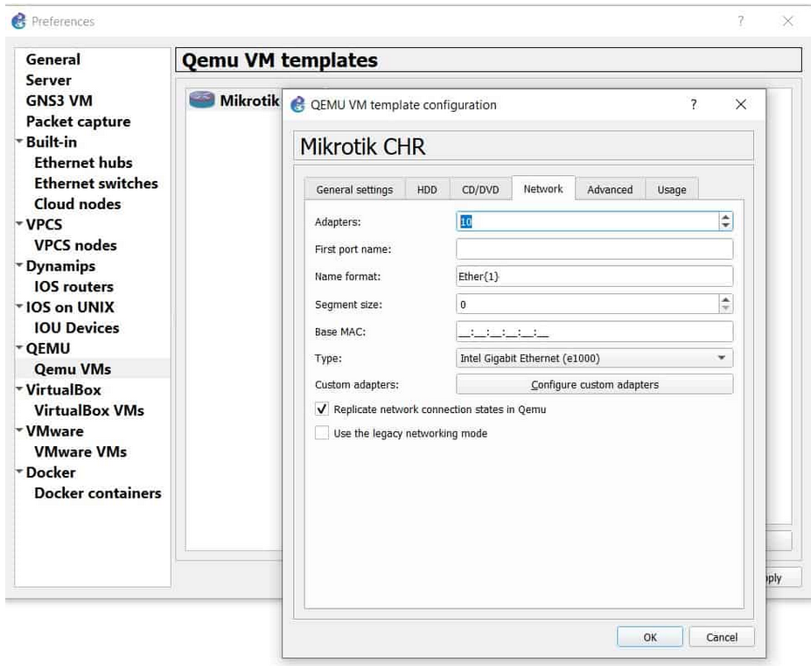Collapse the Docker tree section

point(19,472)
